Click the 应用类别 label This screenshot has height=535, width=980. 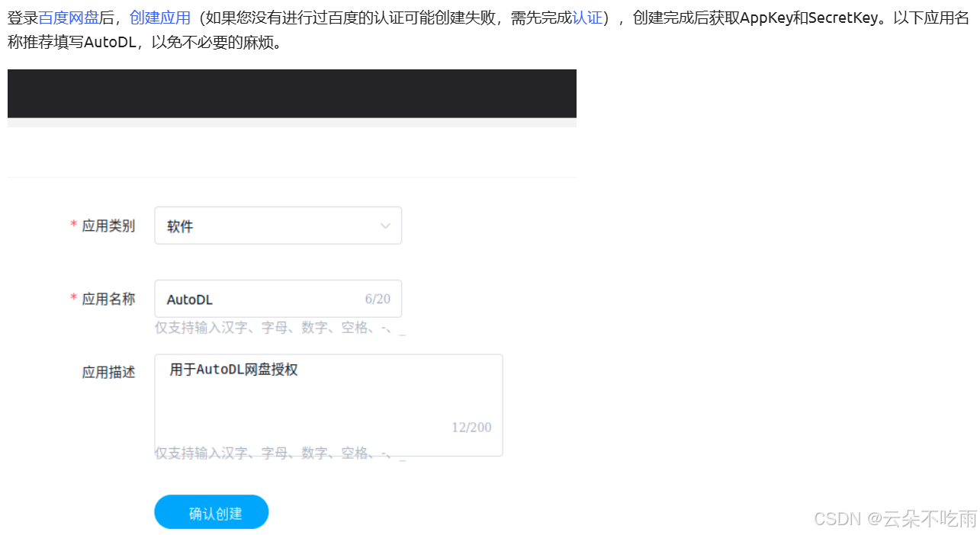[108, 226]
